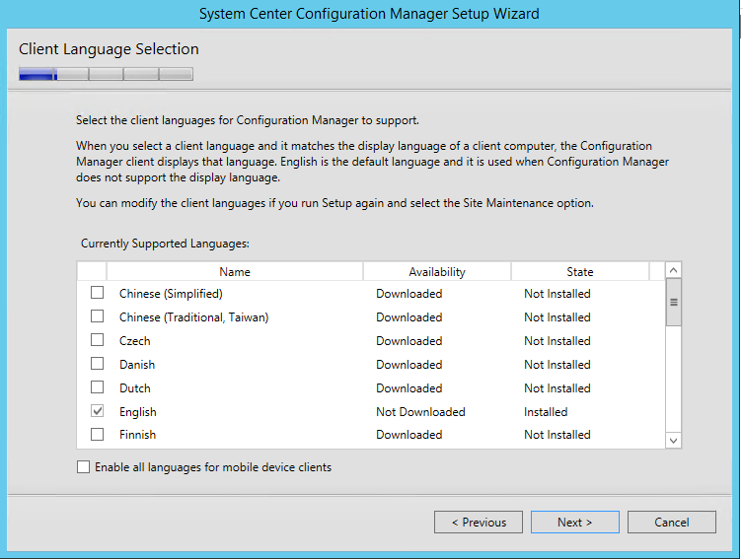Click the Setup Wizard window title bar
The height and width of the screenshot is (560, 743).
(369, 13)
